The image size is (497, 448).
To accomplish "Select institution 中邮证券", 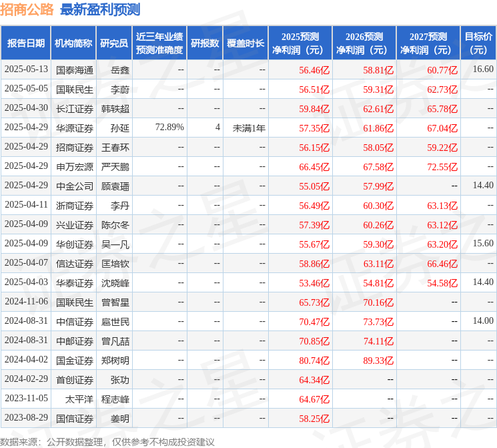I will pyautogui.click(x=75, y=341).
